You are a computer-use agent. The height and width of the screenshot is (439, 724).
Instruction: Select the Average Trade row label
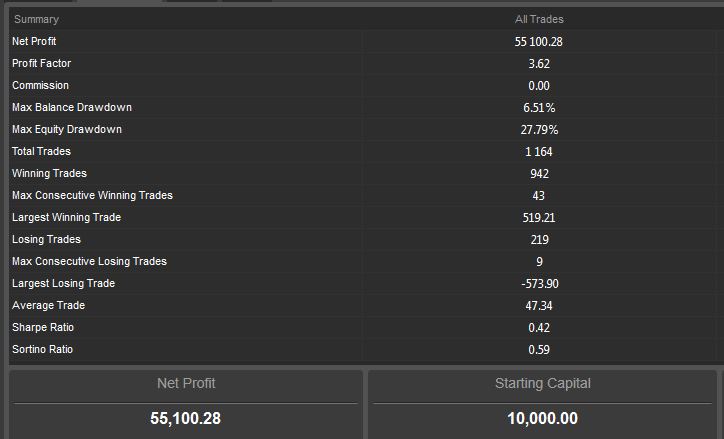[48, 306]
